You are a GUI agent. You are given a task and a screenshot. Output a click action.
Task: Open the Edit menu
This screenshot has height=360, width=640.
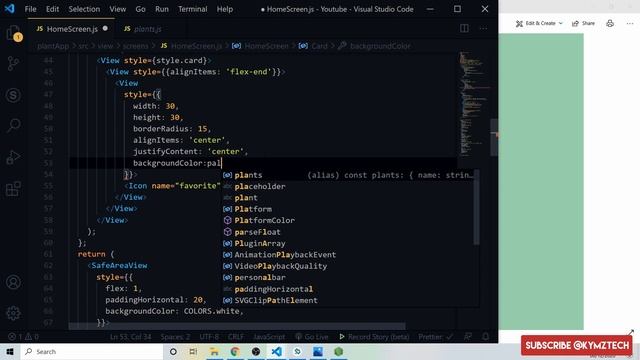point(52,9)
